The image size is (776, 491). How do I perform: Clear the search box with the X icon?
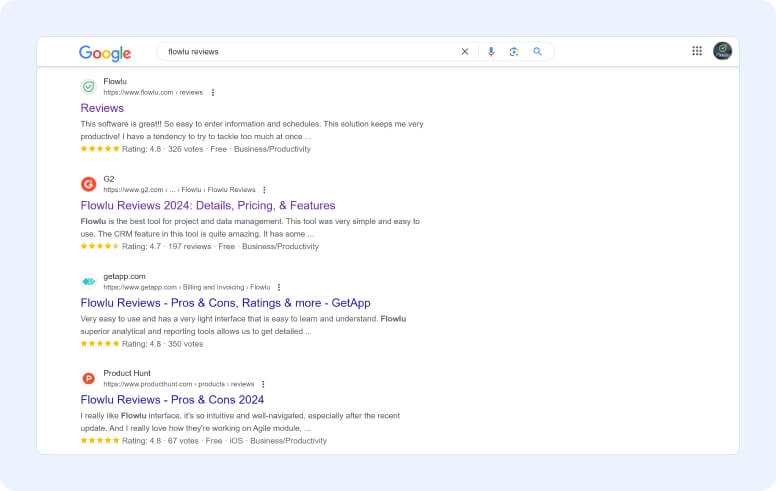click(465, 51)
